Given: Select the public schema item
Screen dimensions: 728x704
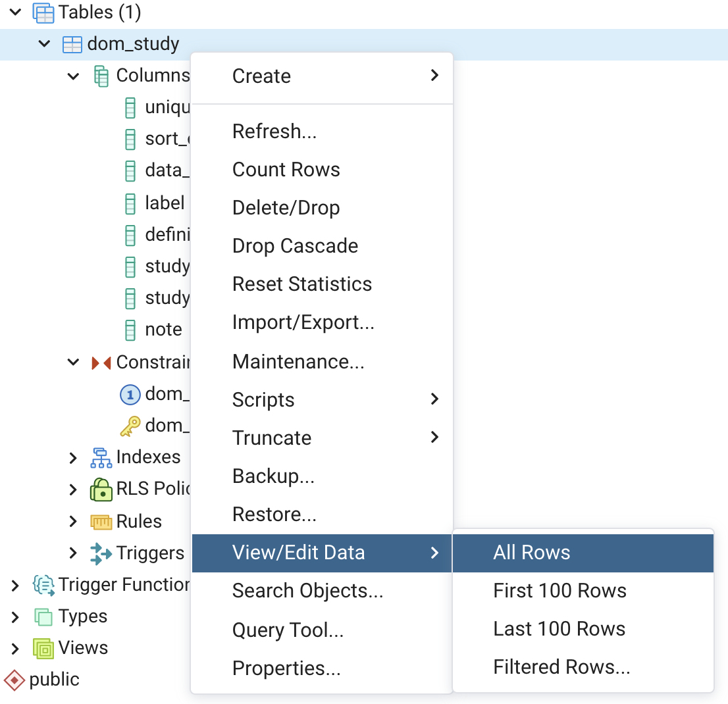Looking at the screenshot, I should (x=54, y=680).
